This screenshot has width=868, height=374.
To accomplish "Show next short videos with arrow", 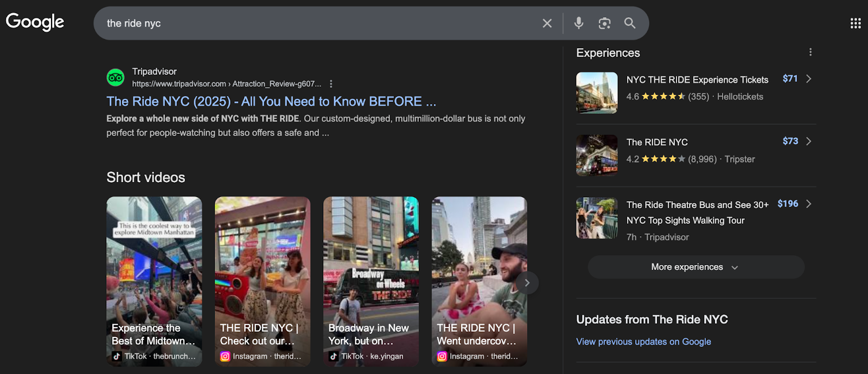I will click(527, 283).
